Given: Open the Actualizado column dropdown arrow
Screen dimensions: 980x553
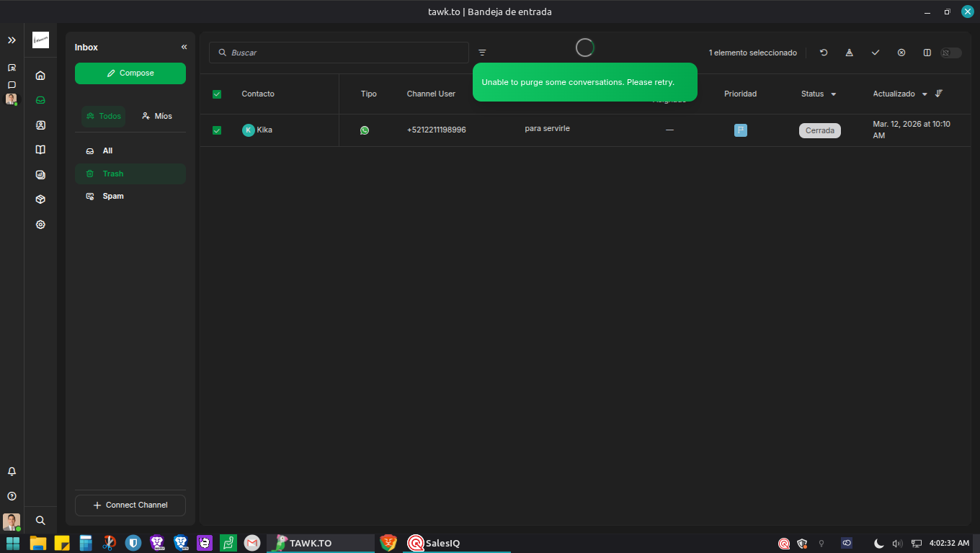Looking at the screenshot, I should pyautogui.click(x=925, y=94).
